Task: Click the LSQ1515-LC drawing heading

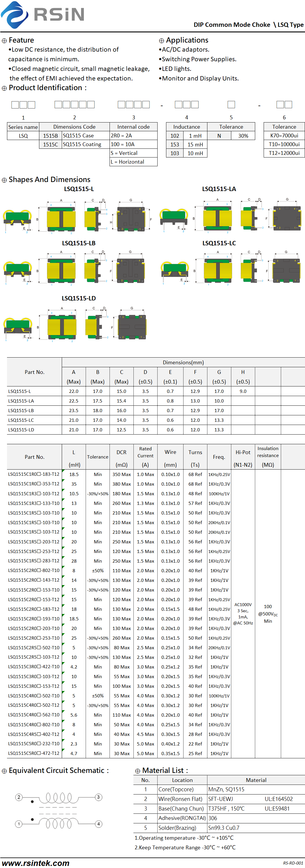Action: (219, 243)
